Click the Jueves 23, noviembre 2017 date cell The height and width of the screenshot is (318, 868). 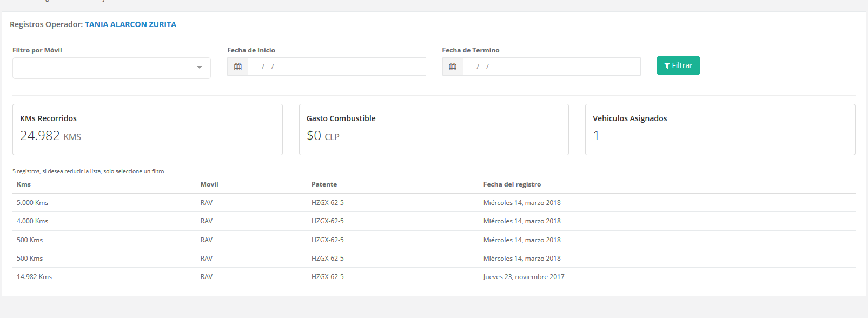524,277
